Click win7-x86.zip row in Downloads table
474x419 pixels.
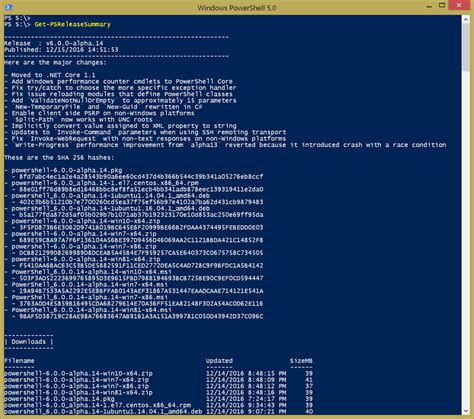[159, 386]
